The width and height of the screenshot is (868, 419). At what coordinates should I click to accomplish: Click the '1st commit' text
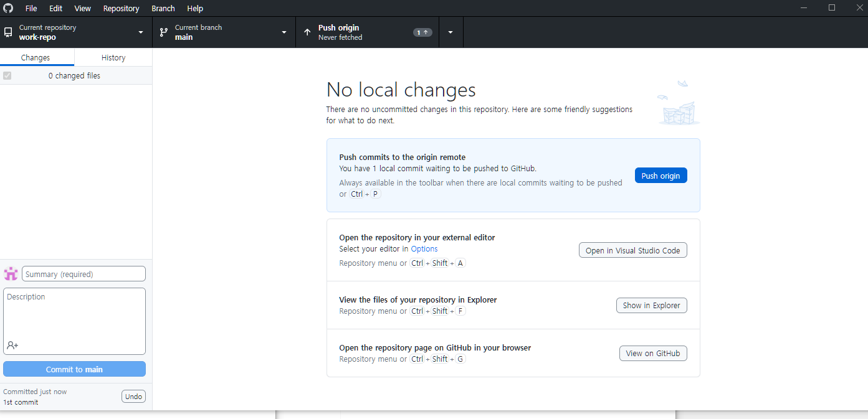21,402
